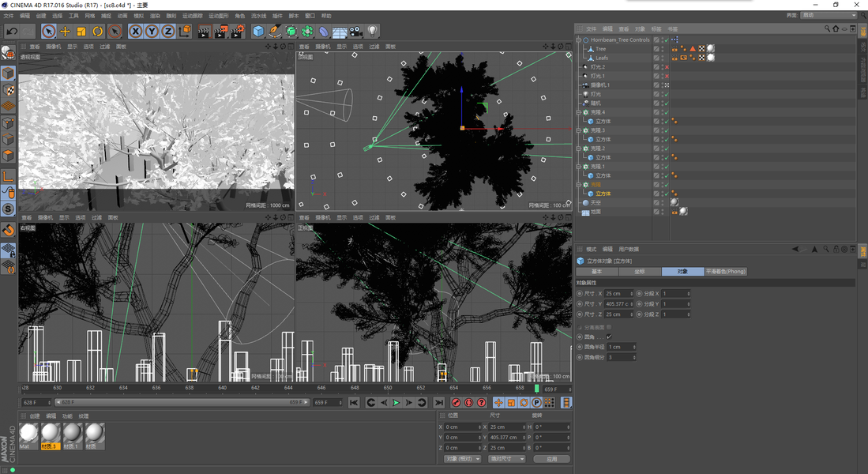
Task: Open 绝对尺寸 dropdown in coordinate manager
Action: [507, 458]
